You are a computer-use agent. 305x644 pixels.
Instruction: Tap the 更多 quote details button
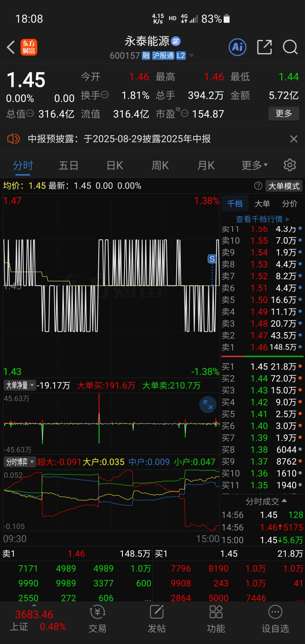point(284,113)
